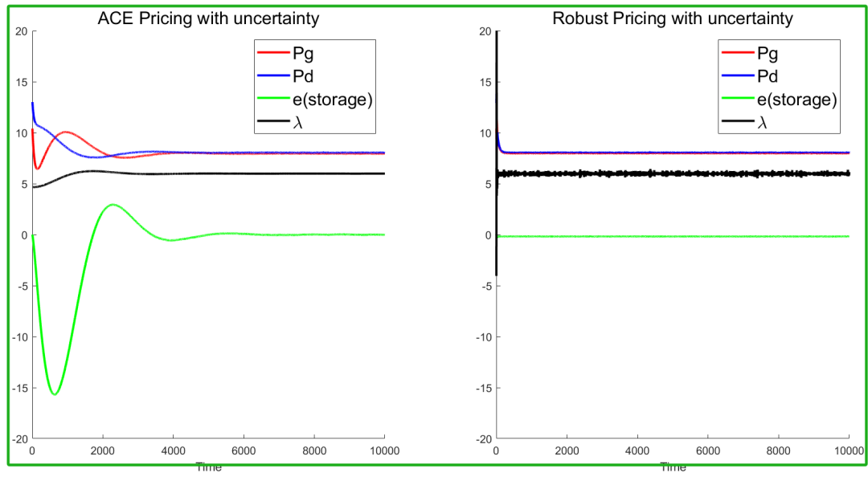Viewport: 868px width, 477px height.
Task: Click the Time axis label under Robust plot
Action: tap(674, 467)
